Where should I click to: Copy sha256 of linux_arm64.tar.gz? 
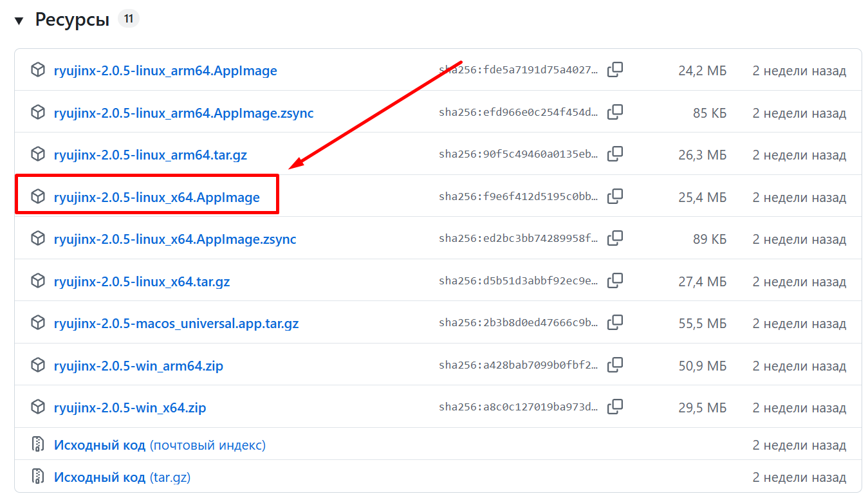[615, 154]
